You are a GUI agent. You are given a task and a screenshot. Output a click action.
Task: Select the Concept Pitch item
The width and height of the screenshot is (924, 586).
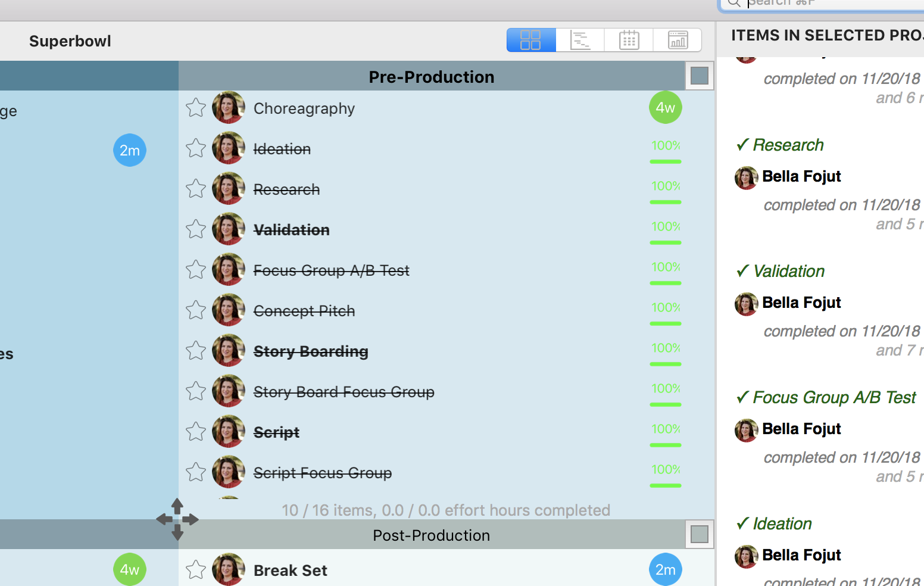click(x=304, y=311)
